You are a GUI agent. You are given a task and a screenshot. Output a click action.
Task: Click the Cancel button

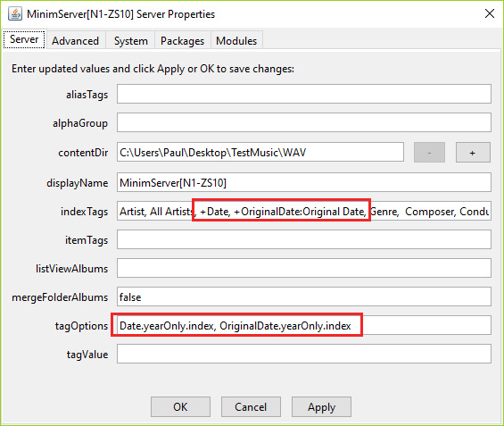coord(251,406)
